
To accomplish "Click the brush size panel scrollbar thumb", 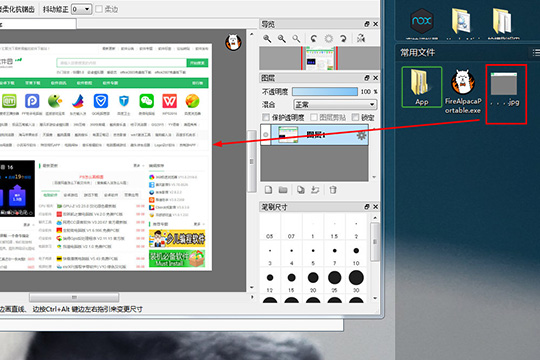I will (x=375, y=242).
